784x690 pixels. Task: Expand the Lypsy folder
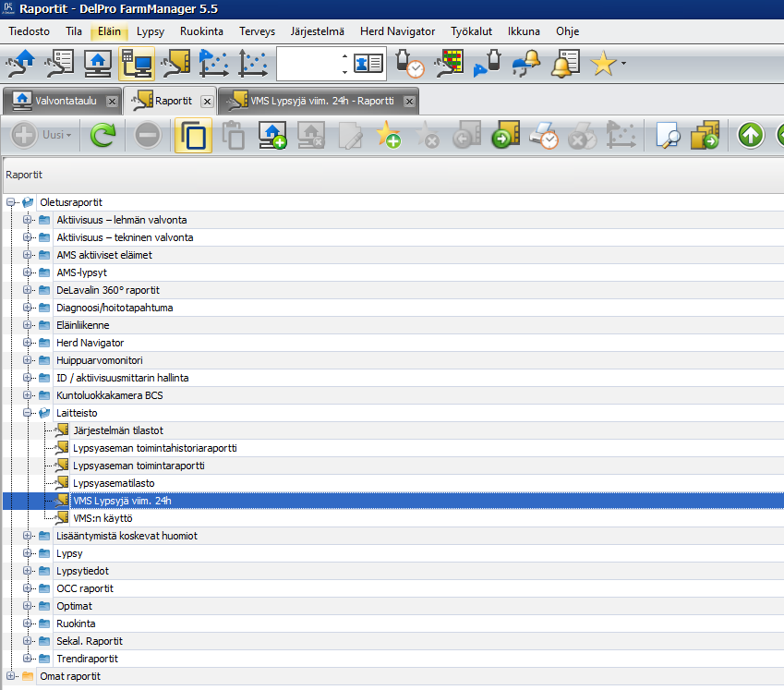(x=27, y=553)
